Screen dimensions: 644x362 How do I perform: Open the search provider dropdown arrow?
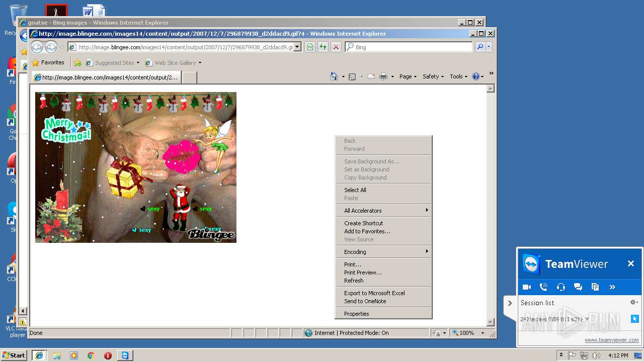pos(489,47)
